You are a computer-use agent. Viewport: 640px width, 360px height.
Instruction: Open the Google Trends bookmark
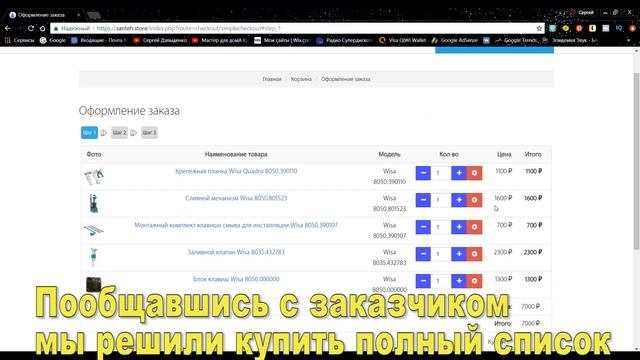(x=516, y=40)
